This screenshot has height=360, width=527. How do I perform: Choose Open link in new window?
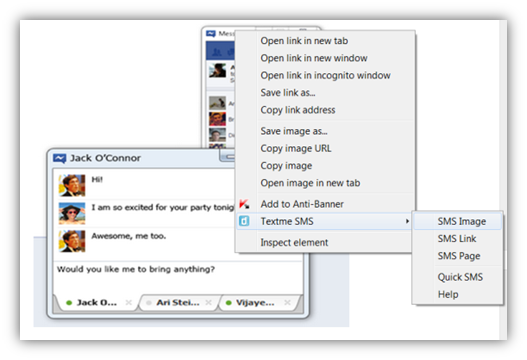(325, 58)
